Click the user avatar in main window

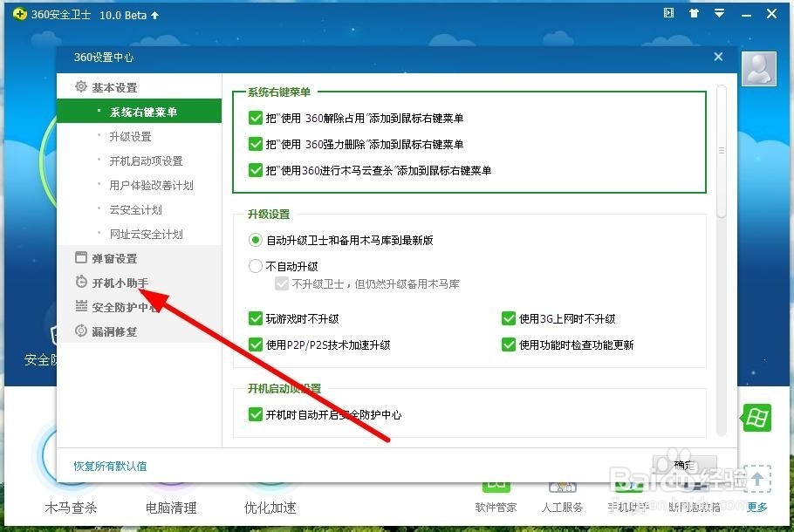[x=758, y=68]
